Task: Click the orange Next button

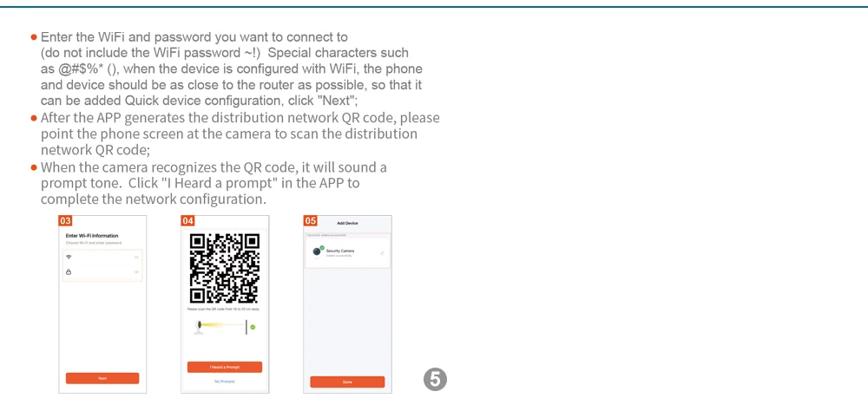Action: [102, 378]
